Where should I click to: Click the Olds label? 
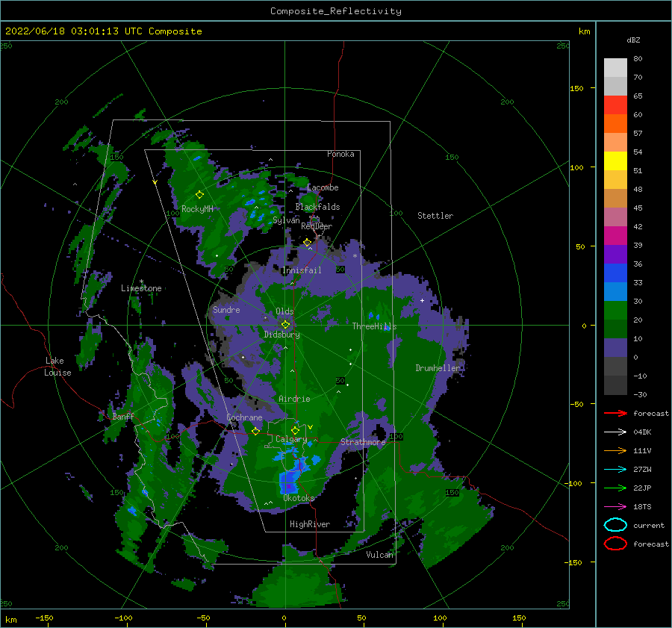[x=284, y=311]
